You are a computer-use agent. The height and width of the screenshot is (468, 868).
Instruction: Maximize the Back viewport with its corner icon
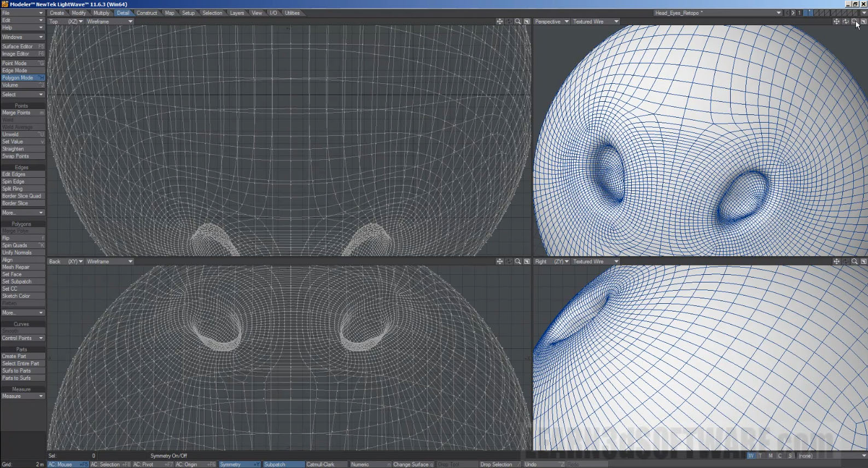point(527,262)
